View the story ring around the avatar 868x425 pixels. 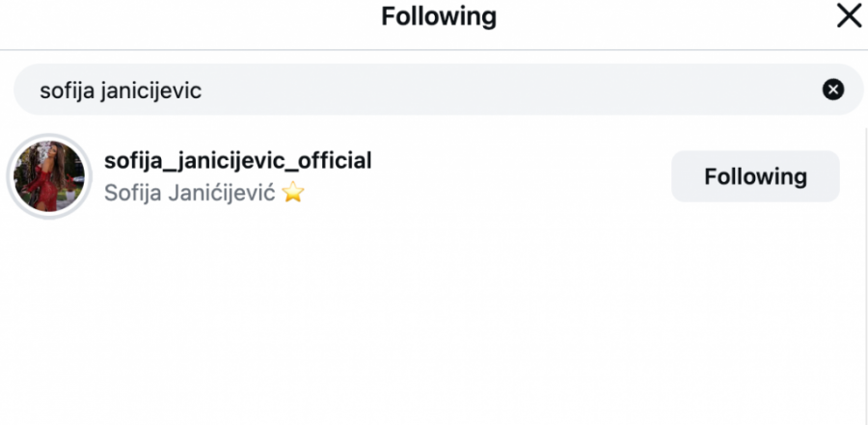(49, 176)
